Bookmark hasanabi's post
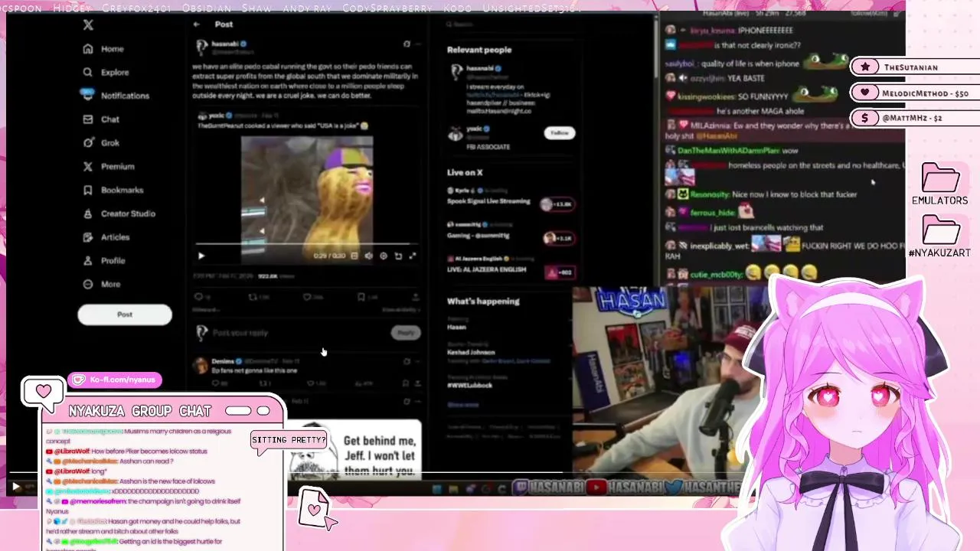The height and width of the screenshot is (551, 980). click(x=361, y=297)
